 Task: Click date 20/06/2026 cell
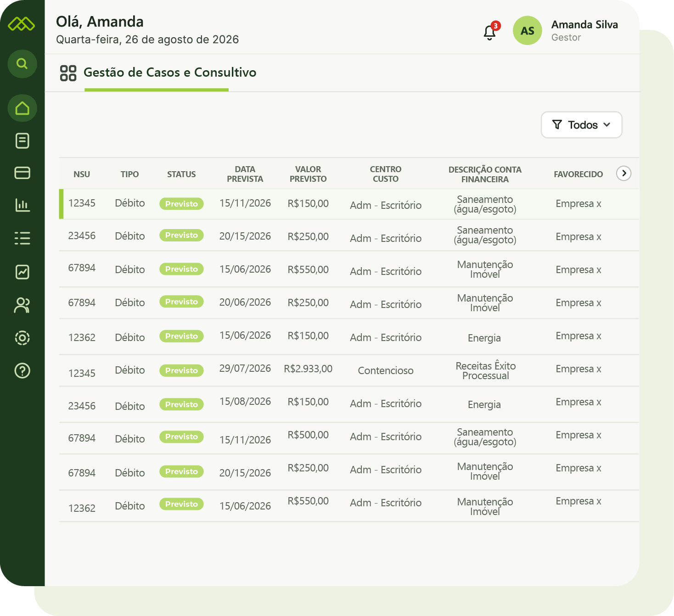pyautogui.click(x=245, y=302)
